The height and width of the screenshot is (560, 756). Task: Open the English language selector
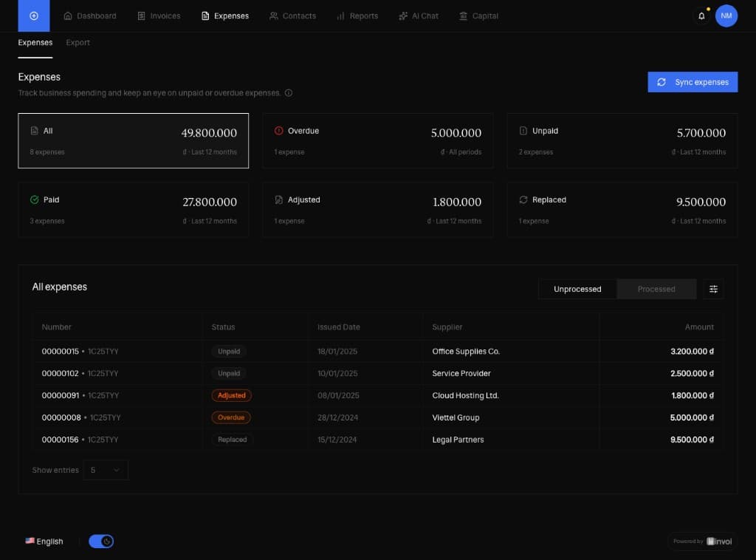(x=44, y=542)
